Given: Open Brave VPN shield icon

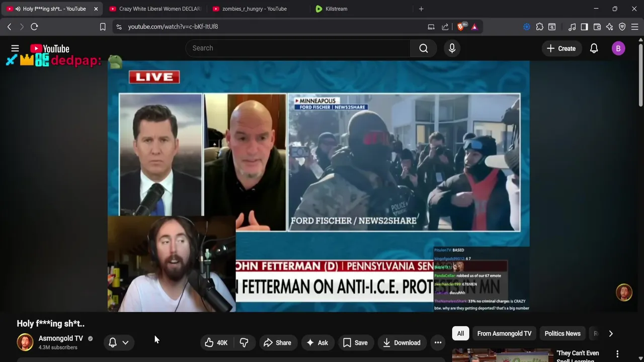Looking at the screenshot, I should point(622,27).
